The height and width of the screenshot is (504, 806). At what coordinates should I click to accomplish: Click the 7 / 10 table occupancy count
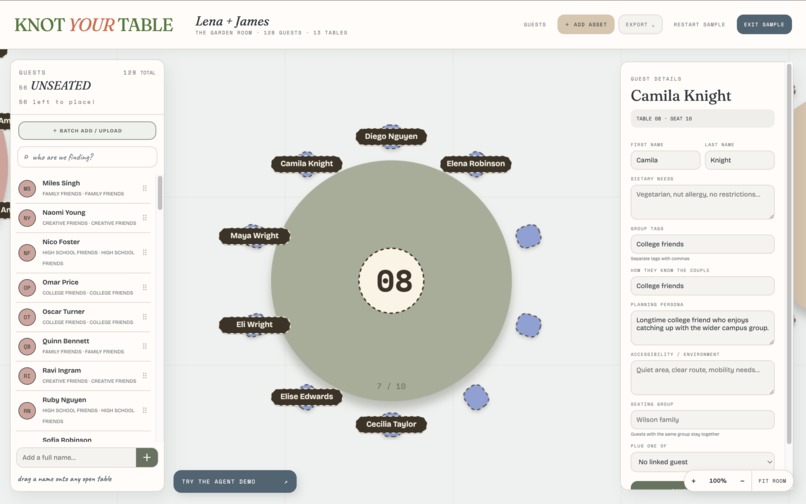pos(391,386)
